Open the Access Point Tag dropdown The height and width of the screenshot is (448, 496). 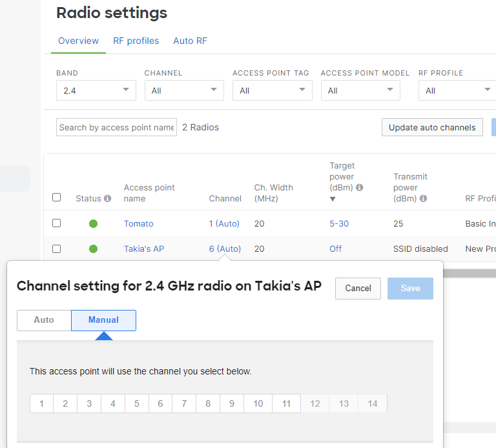tap(273, 90)
